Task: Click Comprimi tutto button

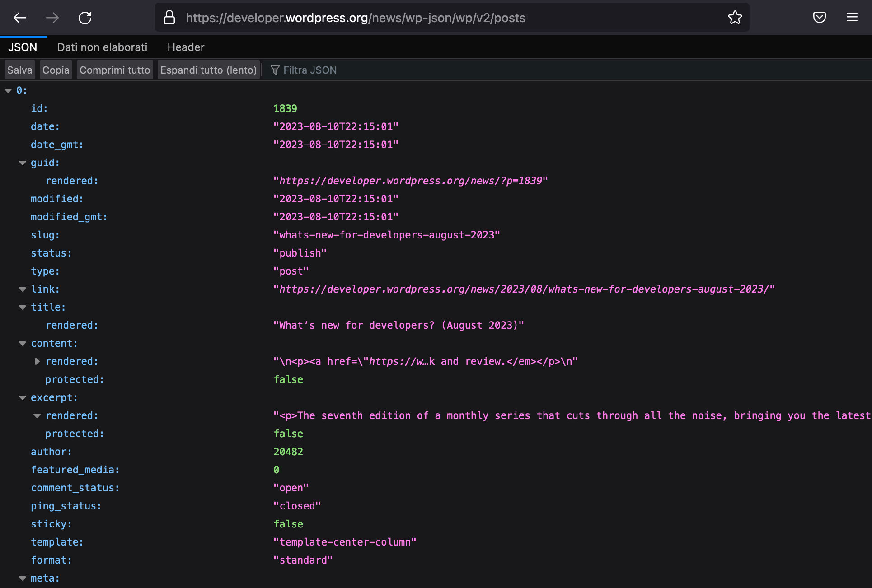Action: click(115, 70)
